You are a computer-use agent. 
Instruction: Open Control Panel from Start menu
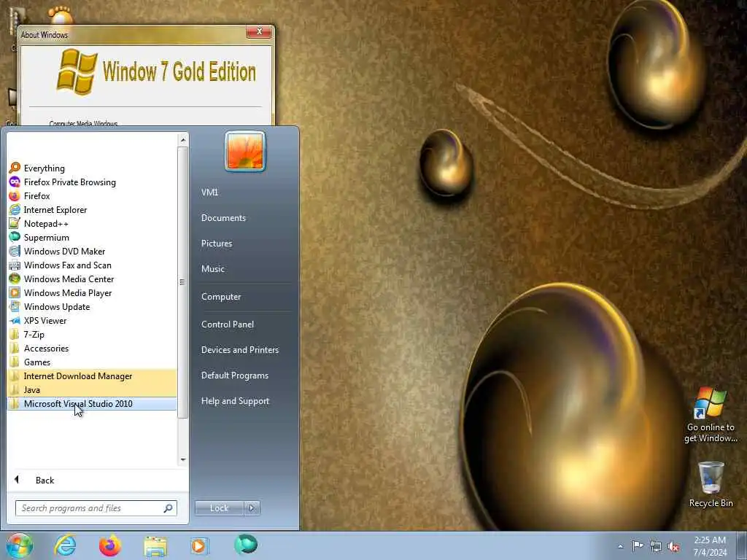tap(228, 324)
